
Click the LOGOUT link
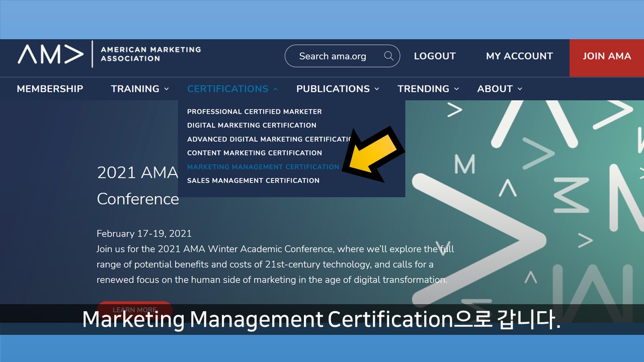(435, 56)
